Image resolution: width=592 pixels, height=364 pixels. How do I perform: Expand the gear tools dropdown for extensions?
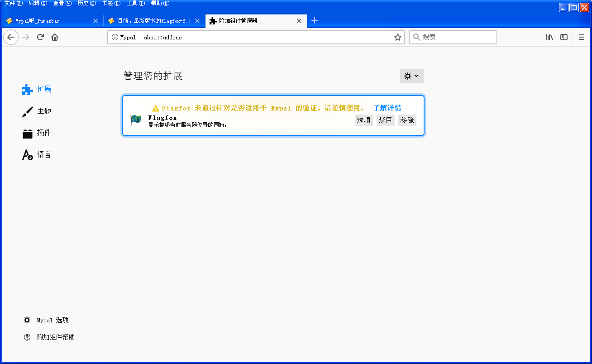coord(411,76)
